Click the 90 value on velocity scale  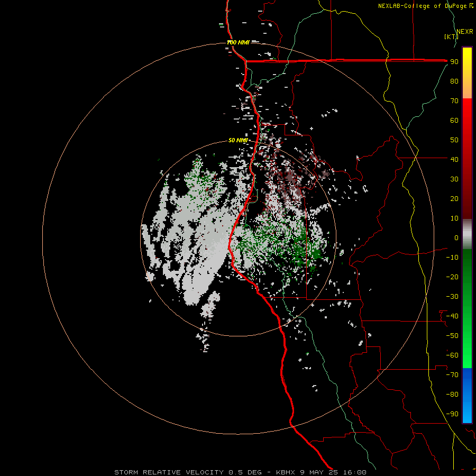pos(454,62)
